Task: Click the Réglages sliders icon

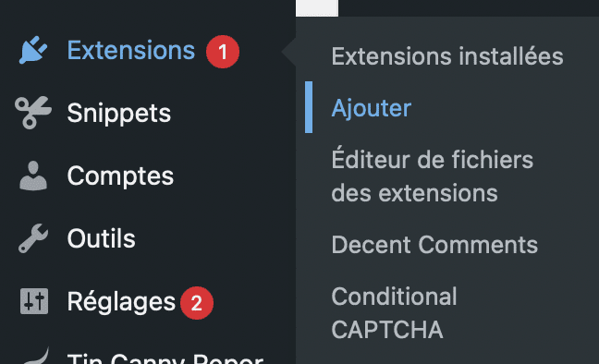Action: pyautogui.click(x=34, y=301)
